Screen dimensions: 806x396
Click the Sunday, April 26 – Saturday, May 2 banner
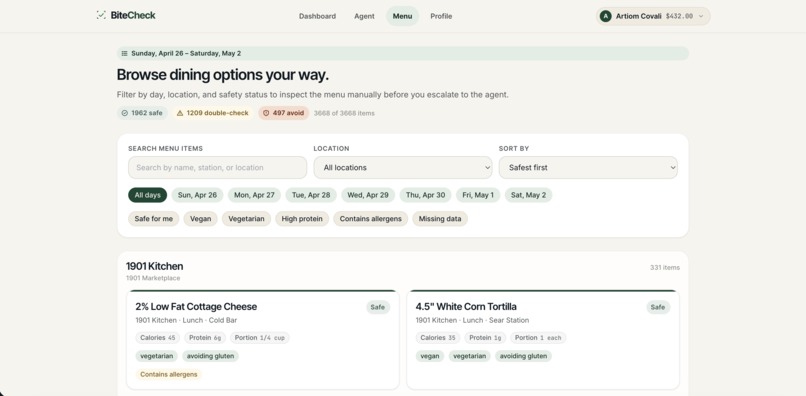[403, 53]
